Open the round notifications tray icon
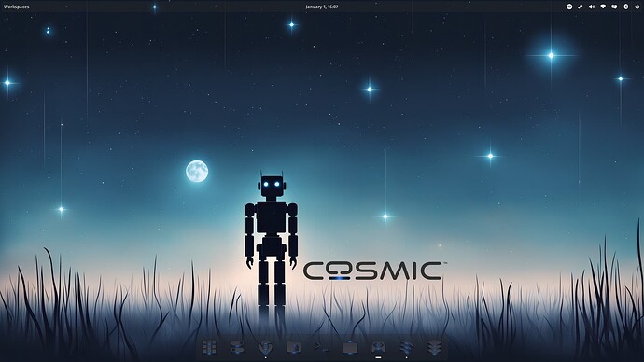Screen dimensions: 644x362 pos(569,7)
